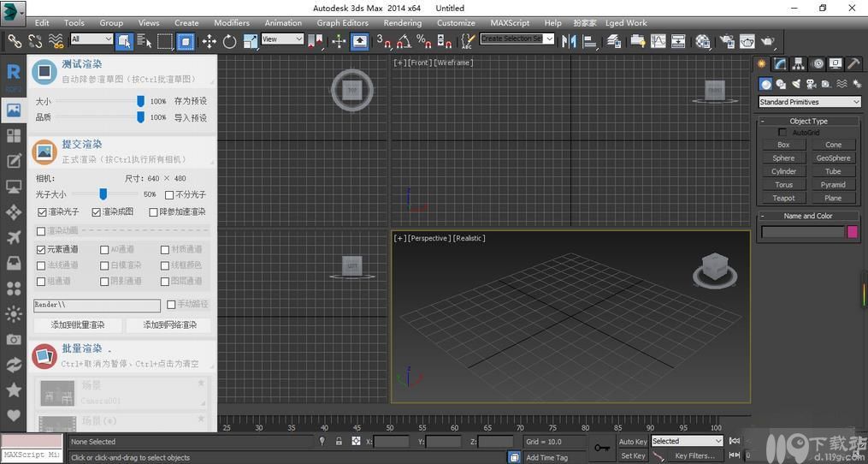
Task: Open the View reference coordinate dropdown
Action: [x=282, y=39]
